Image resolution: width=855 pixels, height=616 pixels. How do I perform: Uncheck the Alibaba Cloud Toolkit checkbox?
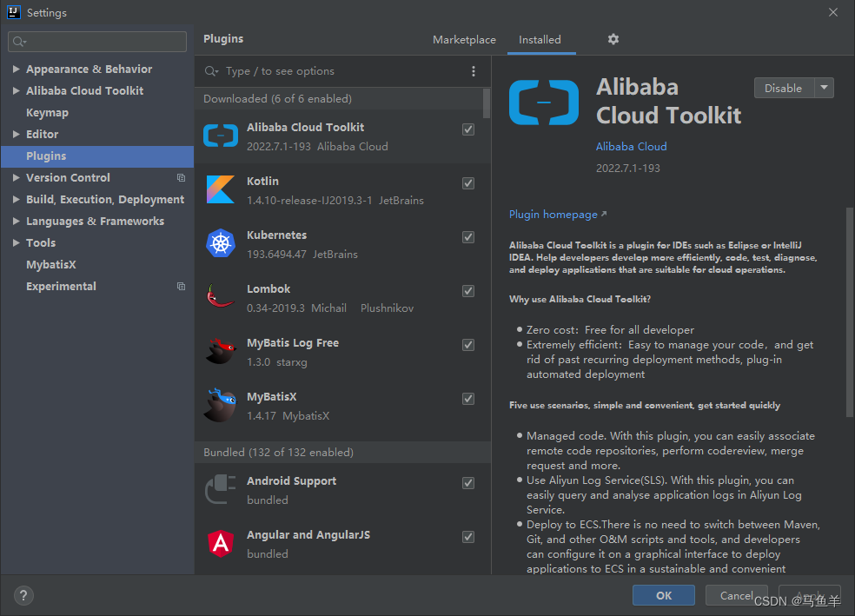point(468,129)
